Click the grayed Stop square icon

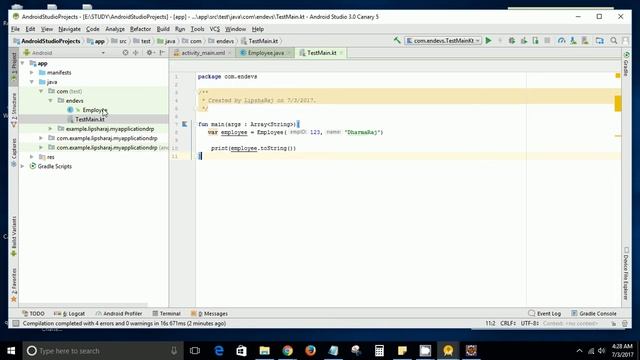pyautogui.click(x=547, y=40)
